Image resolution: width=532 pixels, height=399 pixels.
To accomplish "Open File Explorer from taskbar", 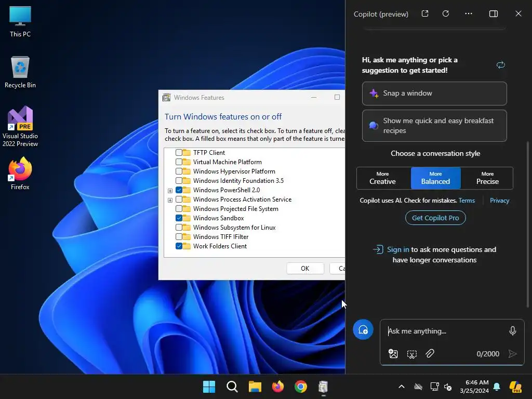I will point(255,387).
